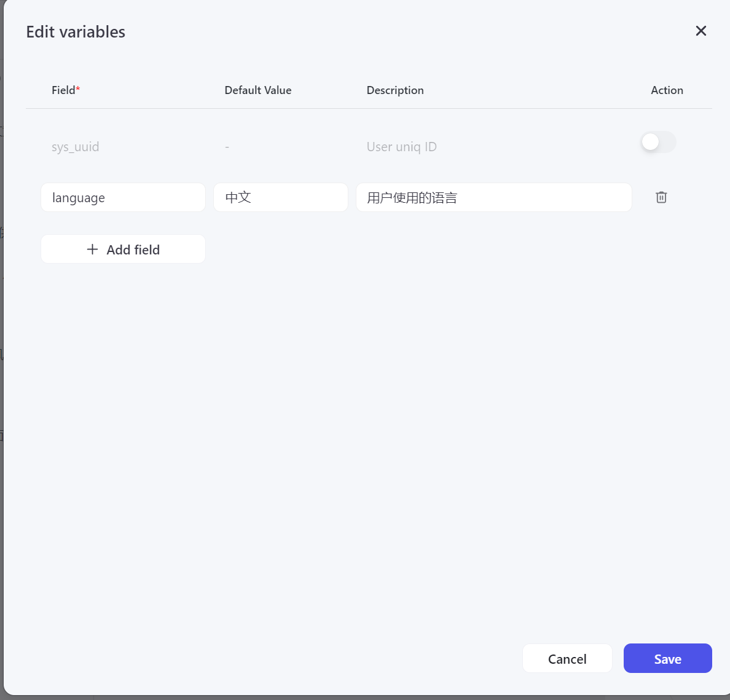This screenshot has width=730, height=700.
Task: Cancel editing variables
Action: coord(567,659)
